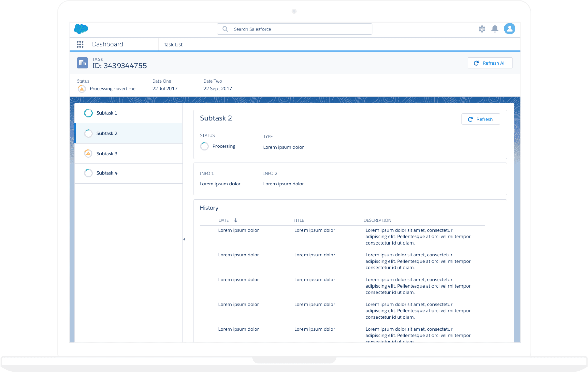The height and width of the screenshot is (374, 588).
Task: Click the task building icon
Action: pyautogui.click(x=82, y=63)
